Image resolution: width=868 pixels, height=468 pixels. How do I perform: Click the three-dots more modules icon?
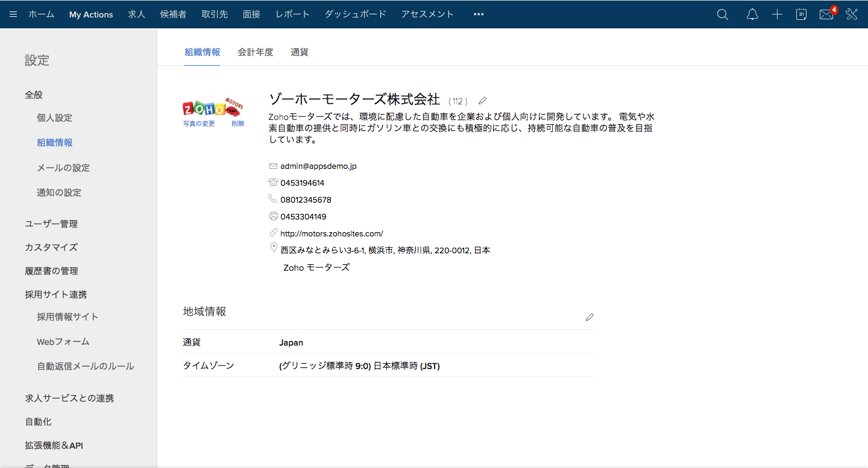pyautogui.click(x=479, y=14)
